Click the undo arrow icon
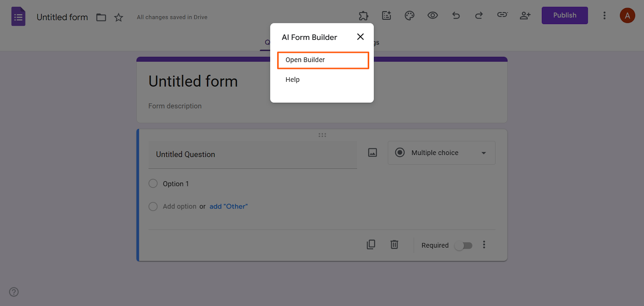 [x=456, y=15]
